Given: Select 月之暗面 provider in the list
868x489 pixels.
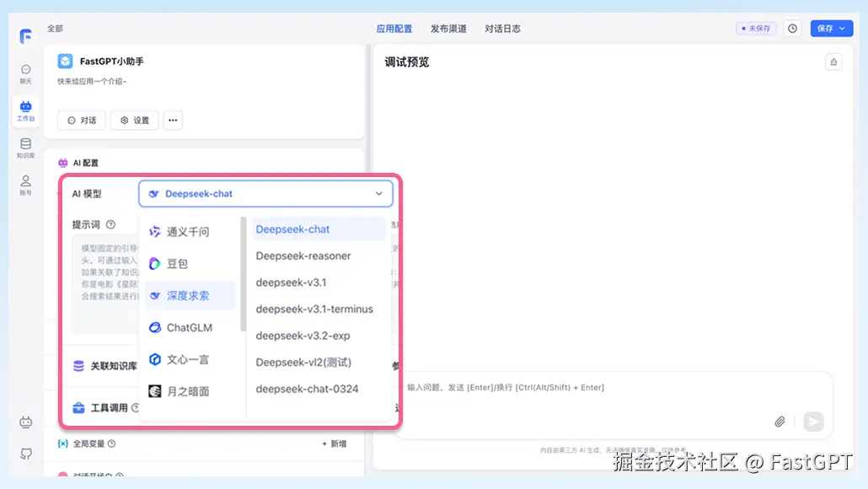Looking at the screenshot, I should coord(190,391).
